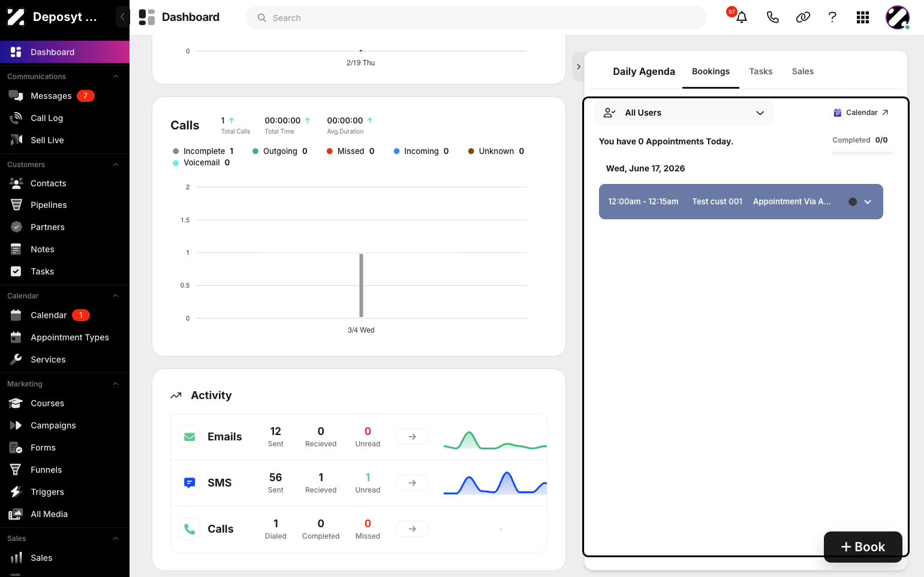The height and width of the screenshot is (577, 924).
Task: Click the Courses graduation cap icon
Action: (x=16, y=403)
